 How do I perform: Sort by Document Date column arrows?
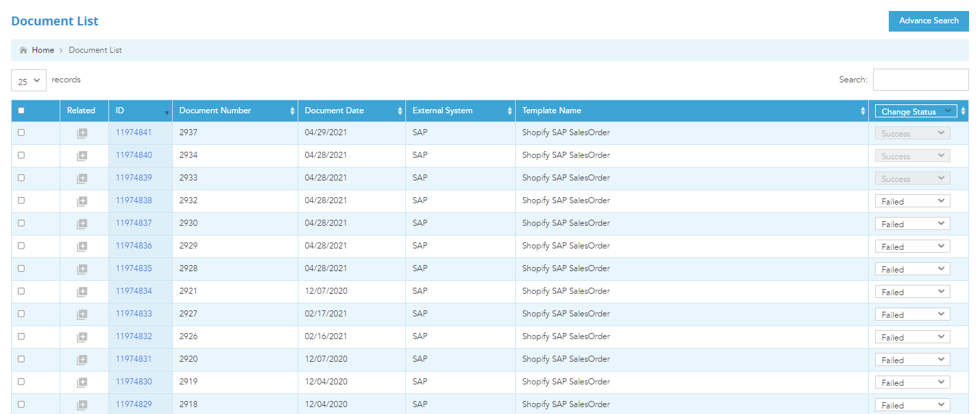399,111
